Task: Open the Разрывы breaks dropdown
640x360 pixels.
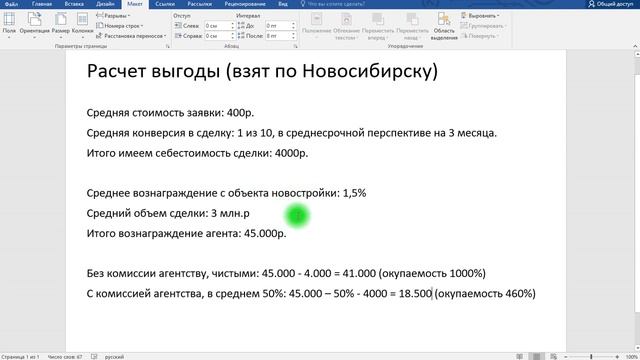Action: pyautogui.click(x=113, y=16)
